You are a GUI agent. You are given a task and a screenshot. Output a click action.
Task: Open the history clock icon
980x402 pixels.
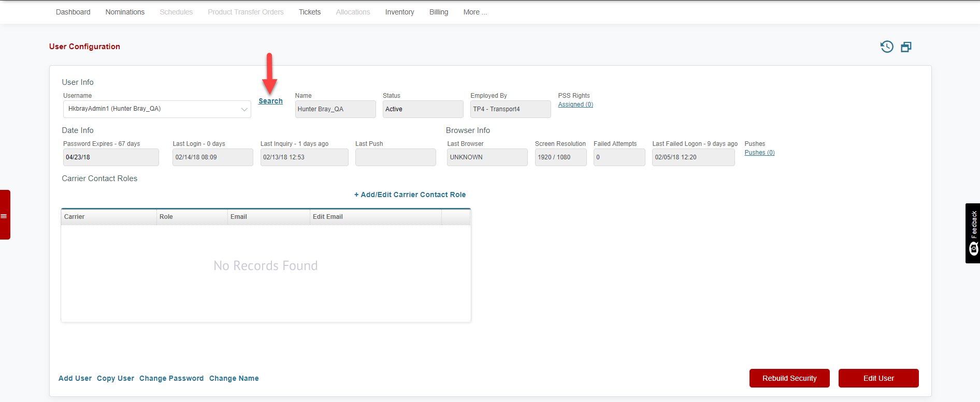pyautogui.click(x=887, y=47)
